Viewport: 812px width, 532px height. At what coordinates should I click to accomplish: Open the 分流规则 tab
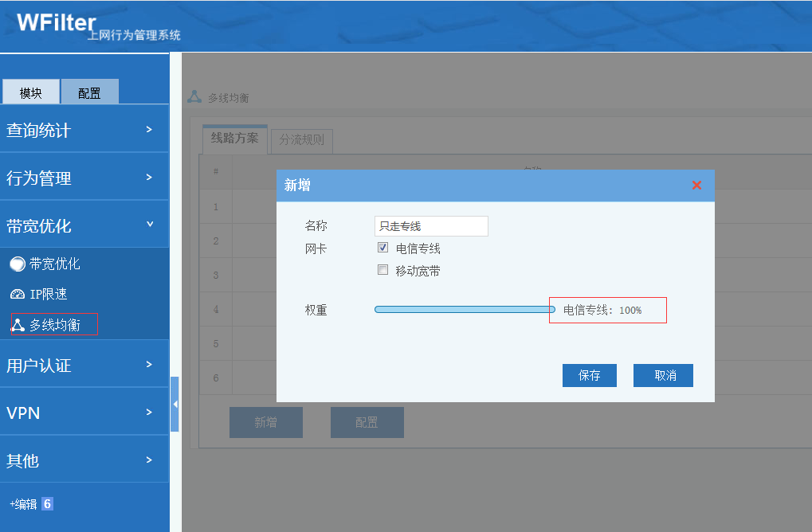[x=302, y=141]
